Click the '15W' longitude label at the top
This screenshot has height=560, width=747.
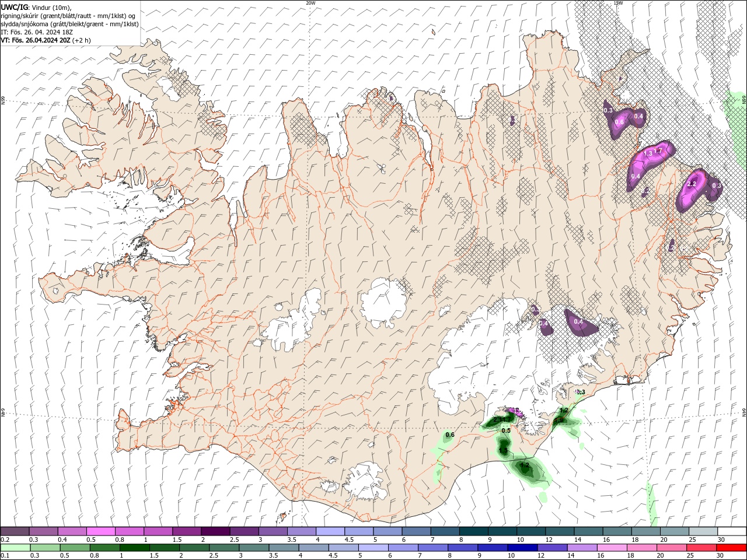[x=618, y=3]
